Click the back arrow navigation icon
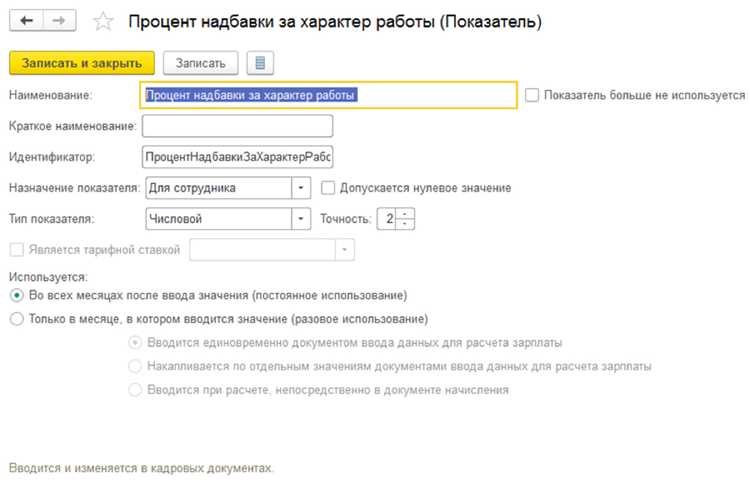Screen dimensions: 750x483 click(x=26, y=21)
